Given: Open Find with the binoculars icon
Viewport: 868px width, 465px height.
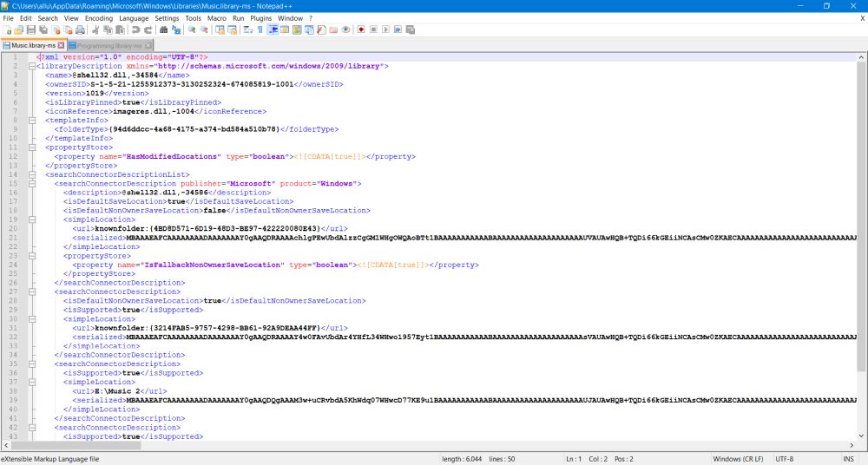Looking at the screenshot, I should (x=163, y=29).
